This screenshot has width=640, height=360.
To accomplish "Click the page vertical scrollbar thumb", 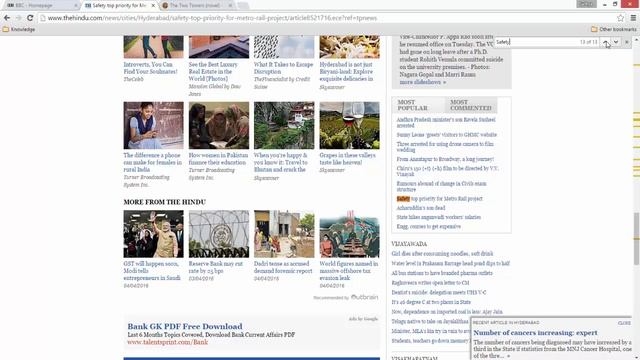I will (x=636, y=239).
